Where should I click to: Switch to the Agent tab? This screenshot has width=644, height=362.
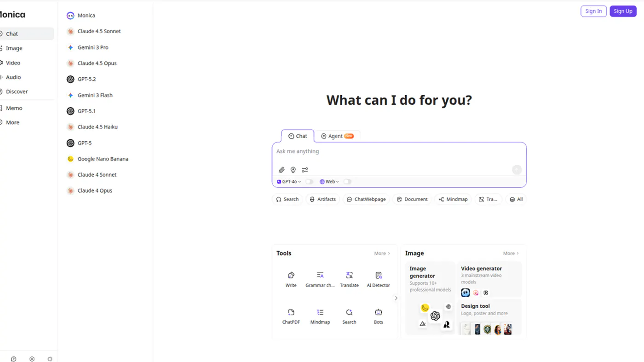[x=337, y=136]
